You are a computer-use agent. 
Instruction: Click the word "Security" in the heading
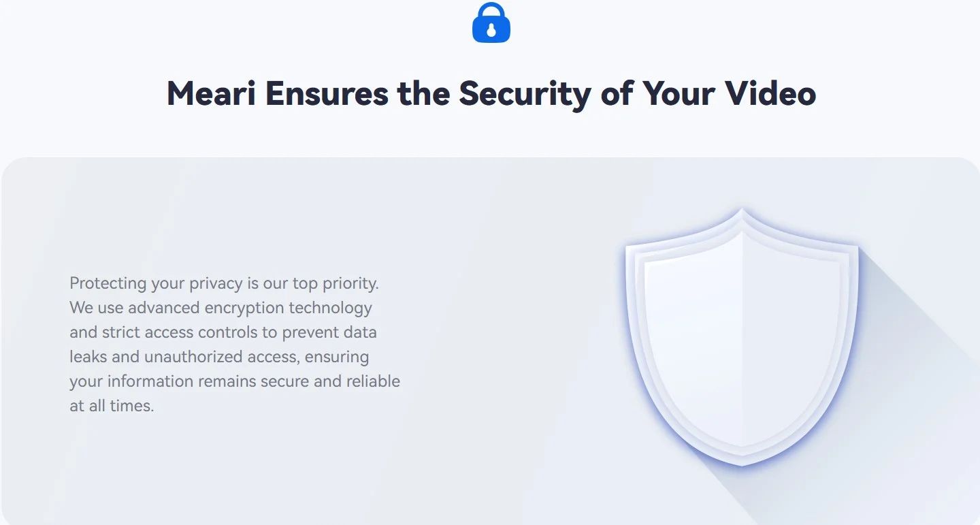coord(525,93)
